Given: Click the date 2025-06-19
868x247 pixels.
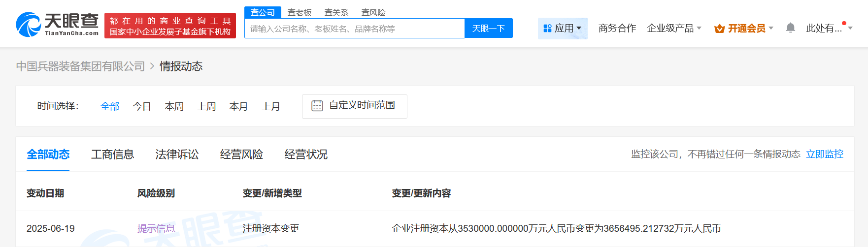Looking at the screenshot, I should click(51, 229).
